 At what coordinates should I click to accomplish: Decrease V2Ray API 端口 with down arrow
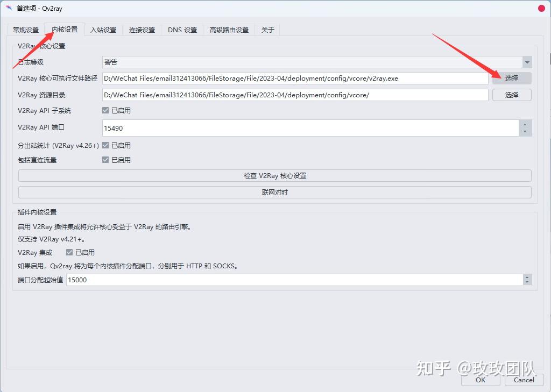(525, 132)
